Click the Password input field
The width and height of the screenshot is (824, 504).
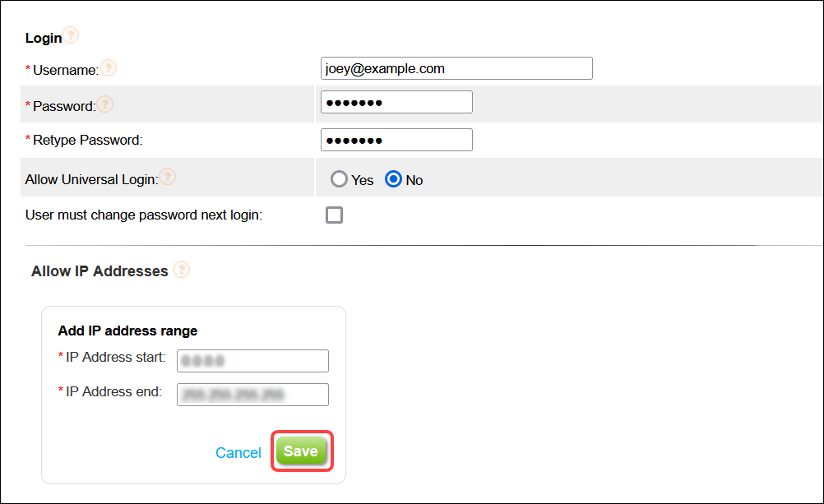pyautogui.click(x=396, y=101)
